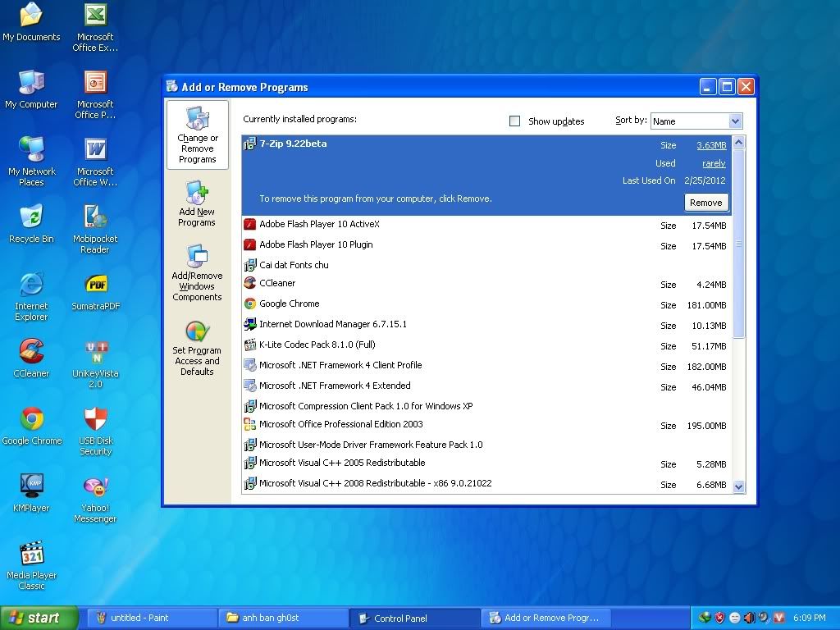
Task: Open Microsoft Office Word desktop shortcut
Action: pos(95,162)
